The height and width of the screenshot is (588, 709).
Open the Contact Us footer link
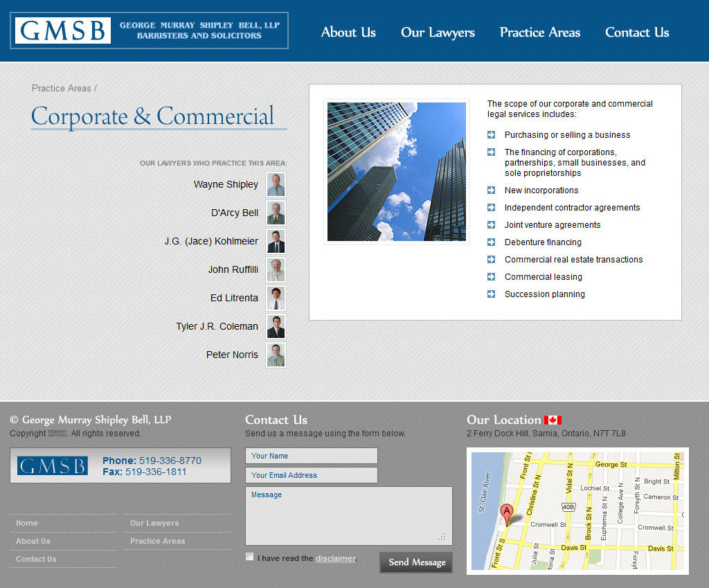[36, 559]
